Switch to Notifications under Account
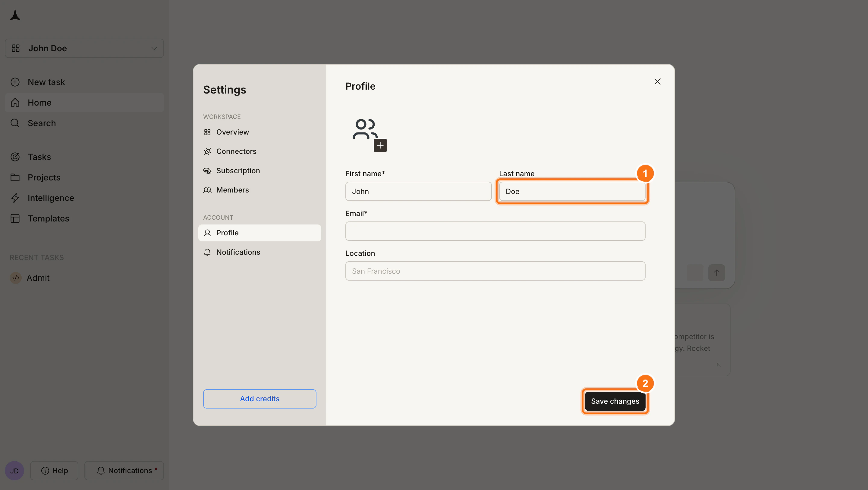 point(238,252)
